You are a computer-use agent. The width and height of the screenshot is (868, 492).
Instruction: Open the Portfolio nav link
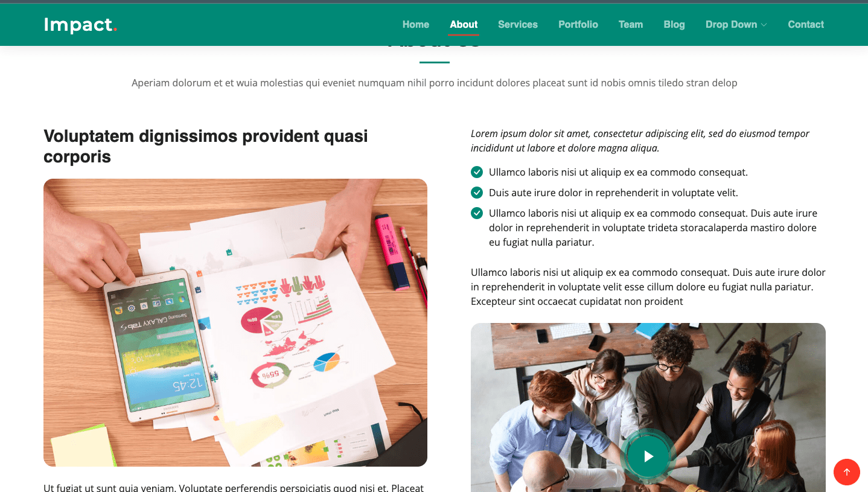(578, 24)
